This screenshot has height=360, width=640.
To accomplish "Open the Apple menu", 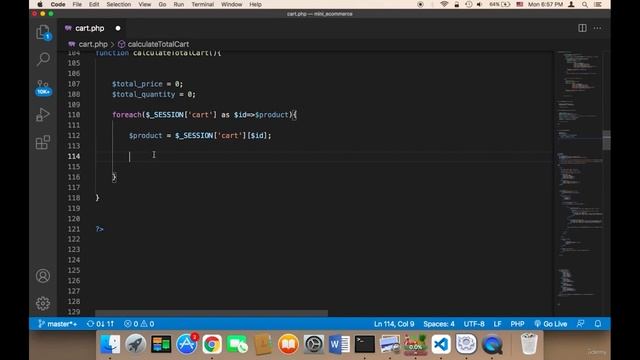I will click(40, 4).
